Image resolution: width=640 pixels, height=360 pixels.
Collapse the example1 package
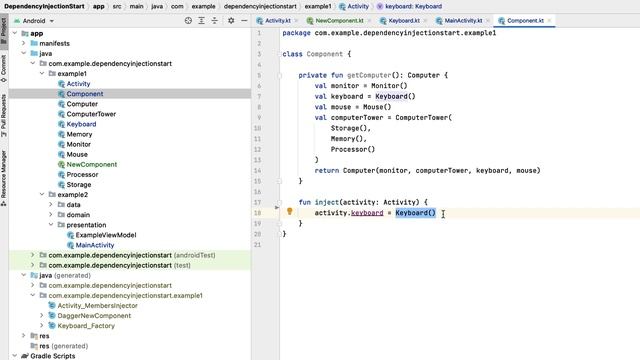[x=42, y=73]
